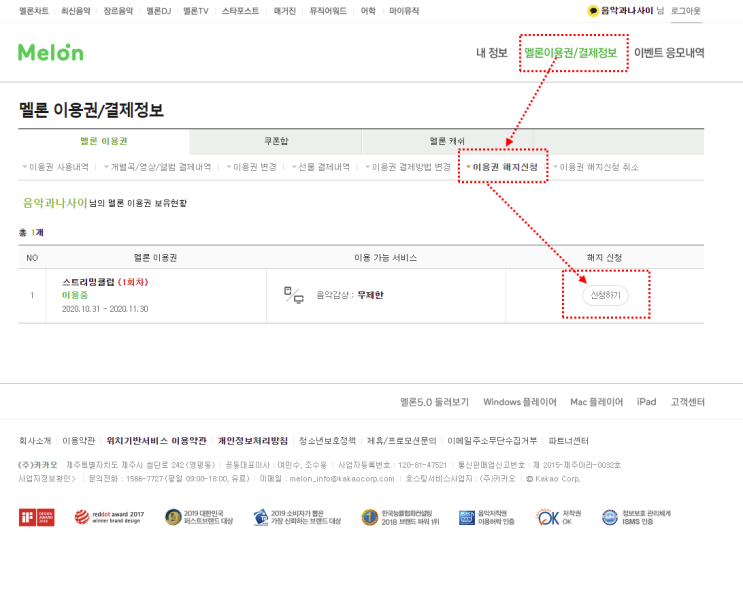Screen dimensions: 743x606
Task: Open 위치기반서비스 이용약관
Action: tap(156, 441)
